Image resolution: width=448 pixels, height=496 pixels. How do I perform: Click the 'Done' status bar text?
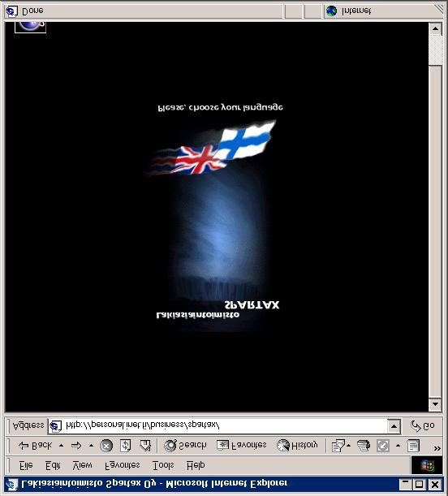(32, 11)
